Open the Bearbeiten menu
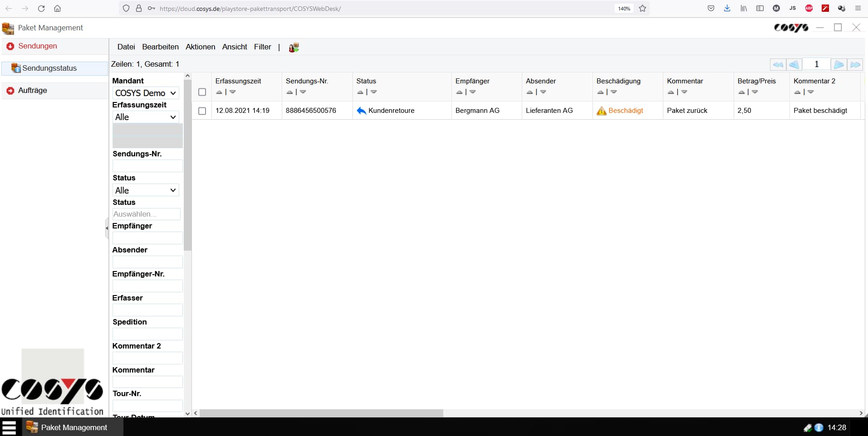This screenshot has height=436, width=868. pyautogui.click(x=160, y=47)
